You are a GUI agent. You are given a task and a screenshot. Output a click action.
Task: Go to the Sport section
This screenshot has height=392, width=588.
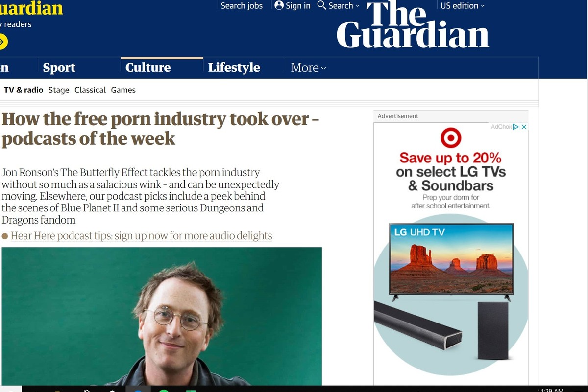59,68
